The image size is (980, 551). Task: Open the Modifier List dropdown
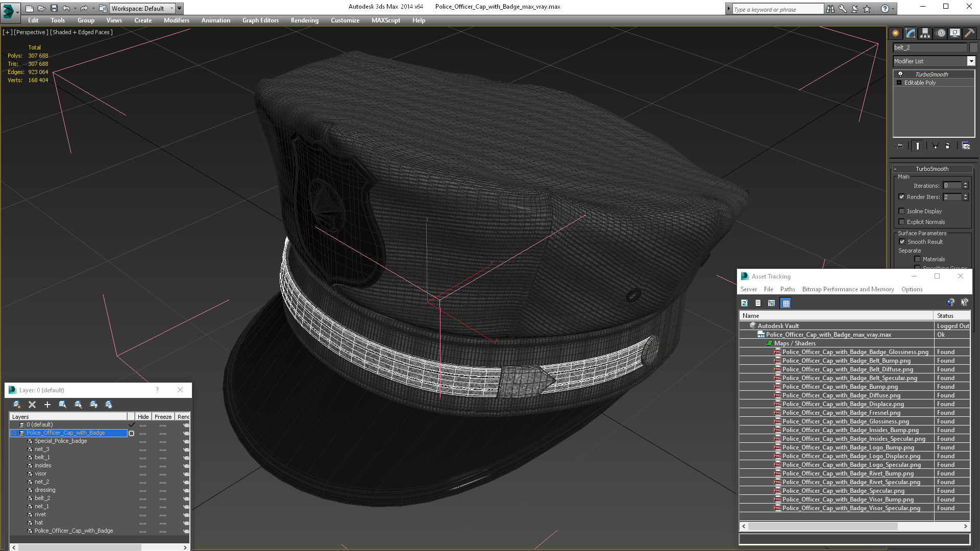(x=971, y=61)
